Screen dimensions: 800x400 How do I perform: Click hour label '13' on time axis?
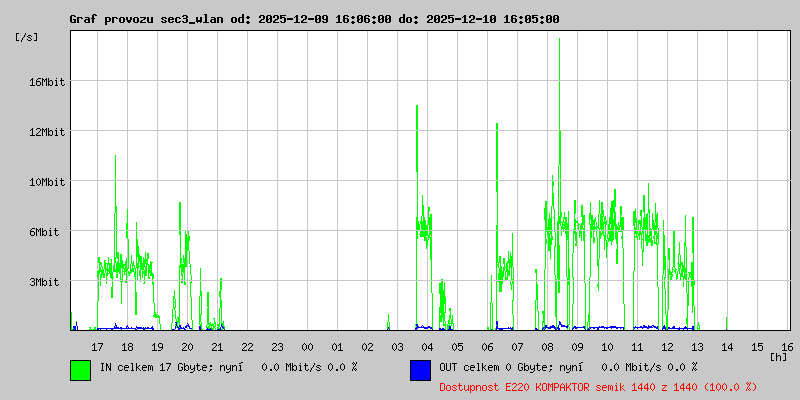(x=697, y=347)
